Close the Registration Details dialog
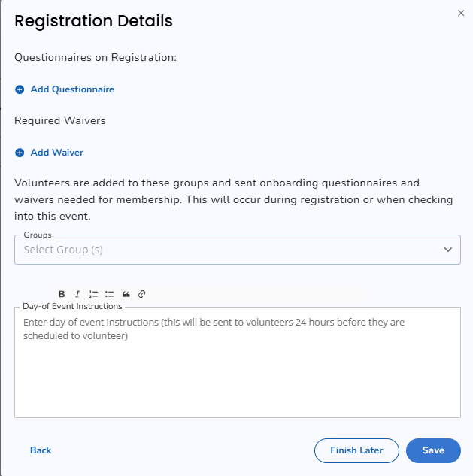 (x=461, y=13)
